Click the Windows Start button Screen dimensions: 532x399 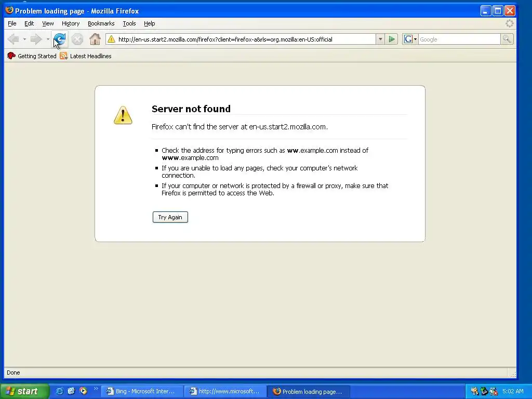coord(24,391)
